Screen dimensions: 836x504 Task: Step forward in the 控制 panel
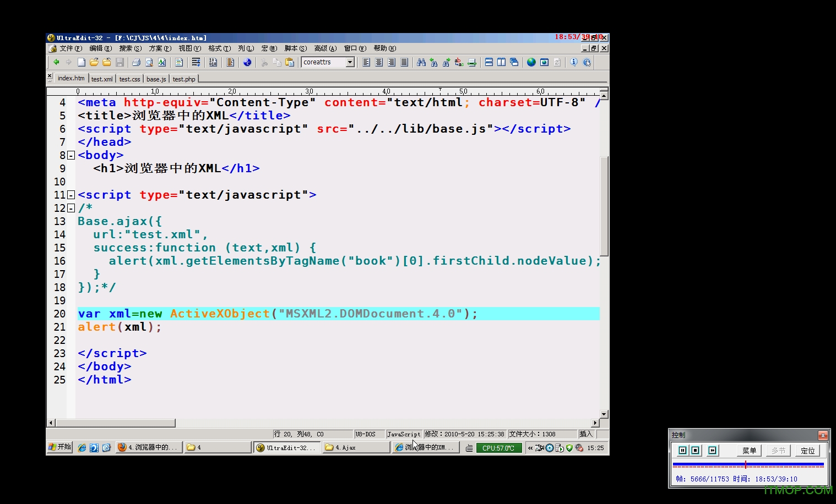tap(713, 450)
